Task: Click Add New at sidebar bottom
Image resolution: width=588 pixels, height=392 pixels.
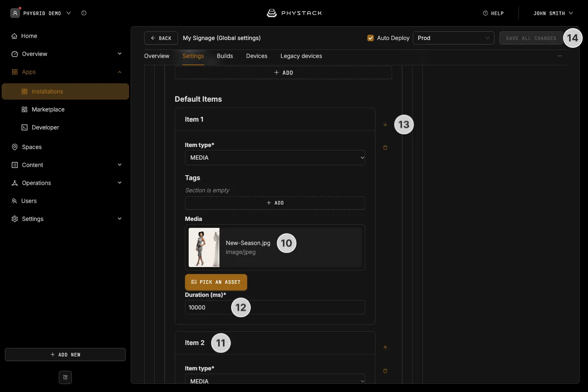Action: [65, 354]
